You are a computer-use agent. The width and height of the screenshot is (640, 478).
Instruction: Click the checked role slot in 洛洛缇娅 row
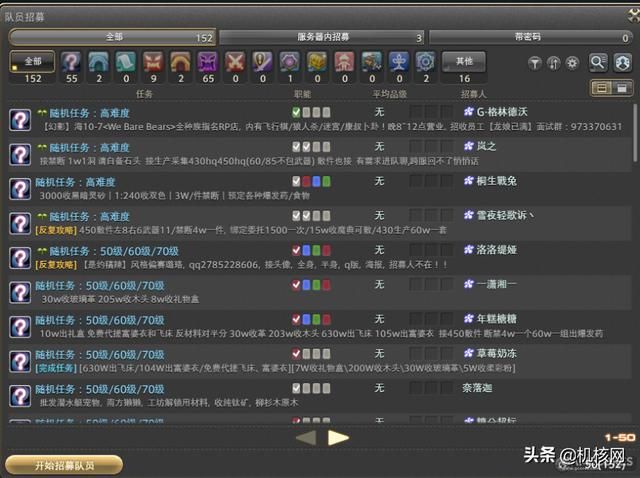coord(296,250)
